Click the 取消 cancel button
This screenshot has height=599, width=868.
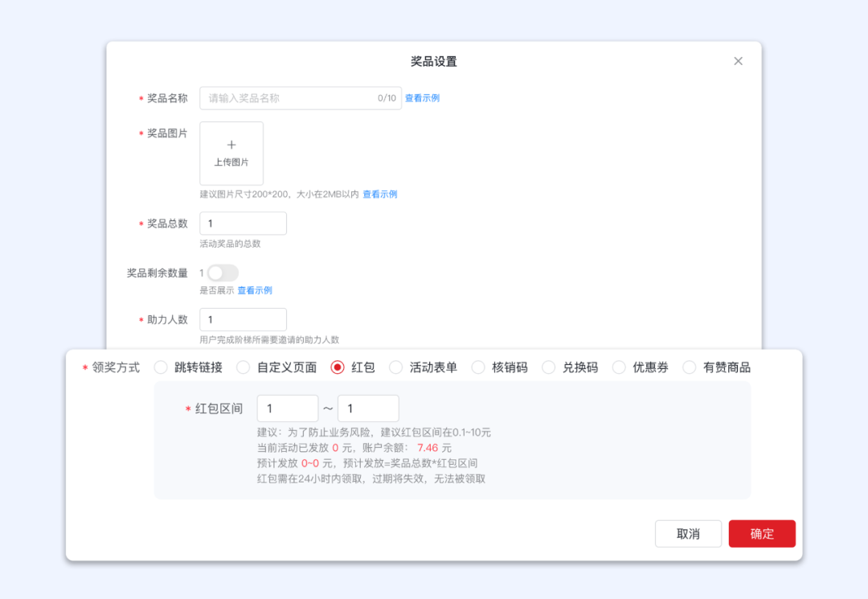click(x=688, y=533)
